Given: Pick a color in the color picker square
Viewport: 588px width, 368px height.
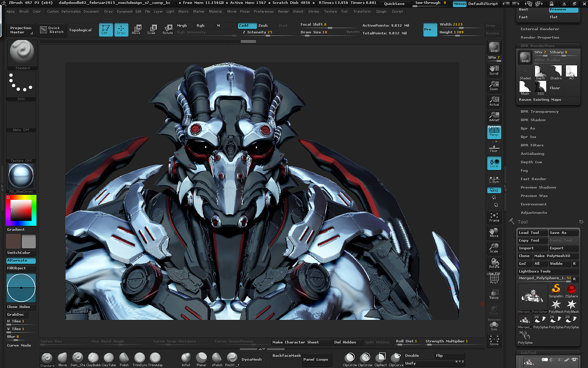Looking at the screenshot, I should pyautogui.click(x=21, y=210).
